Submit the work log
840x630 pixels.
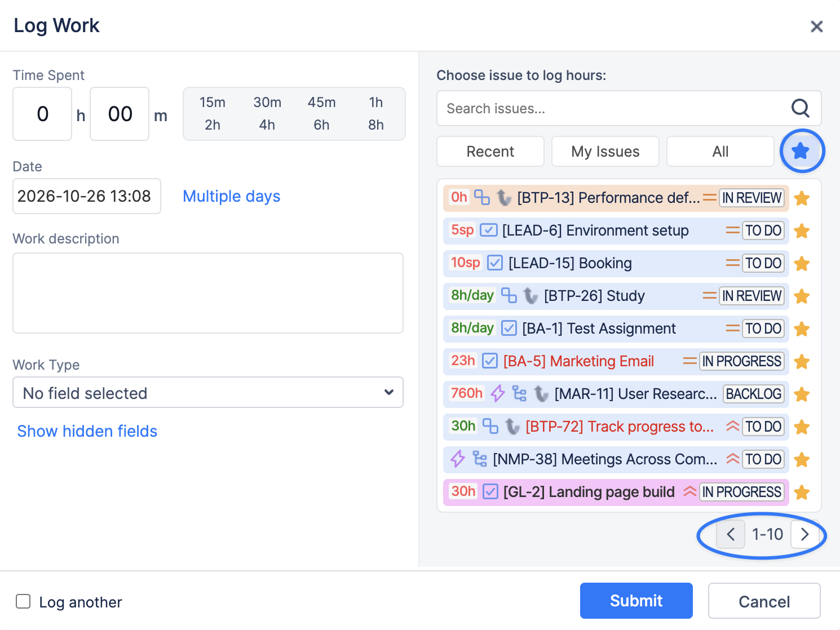(x=636, y=601)
